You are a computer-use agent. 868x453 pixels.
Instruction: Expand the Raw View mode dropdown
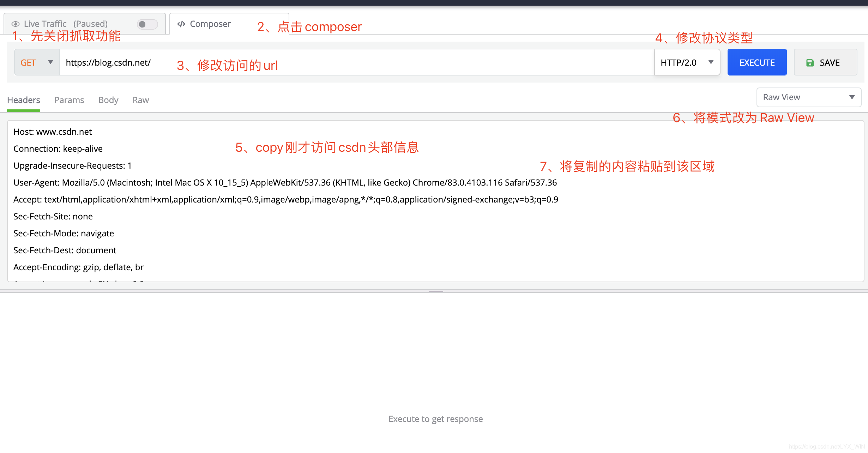click(809, 97)
